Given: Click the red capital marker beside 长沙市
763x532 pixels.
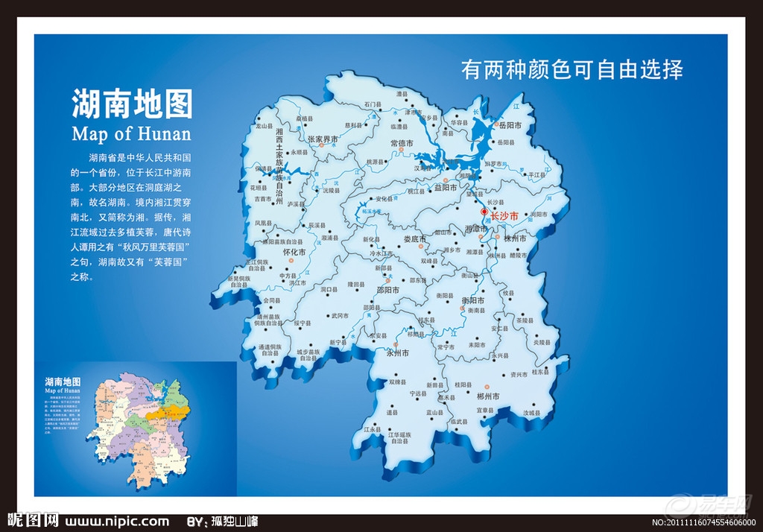Looking at the screenshot, I should (484, 212).
